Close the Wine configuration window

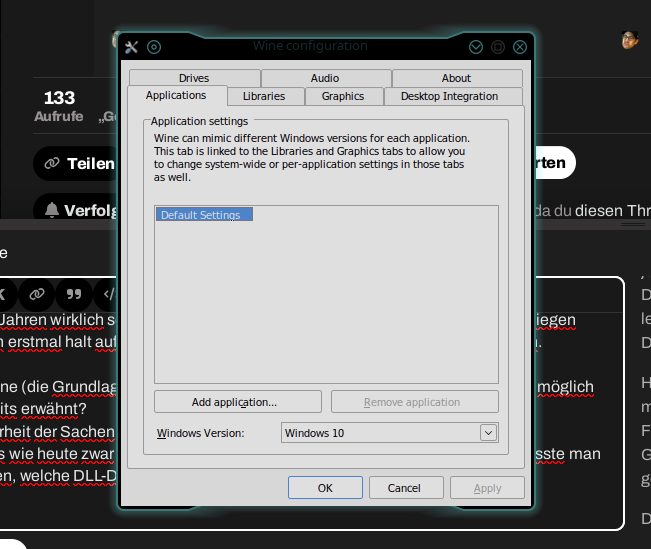click(x=520, y=47)
